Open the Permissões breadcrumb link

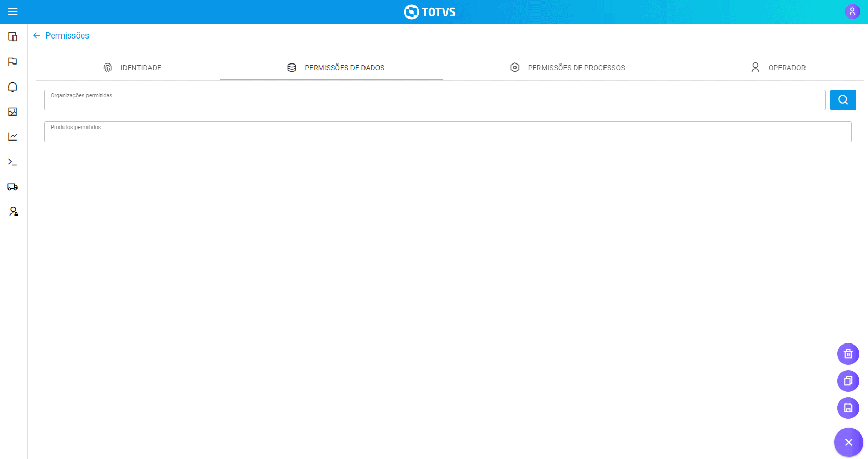click(67, 35)
